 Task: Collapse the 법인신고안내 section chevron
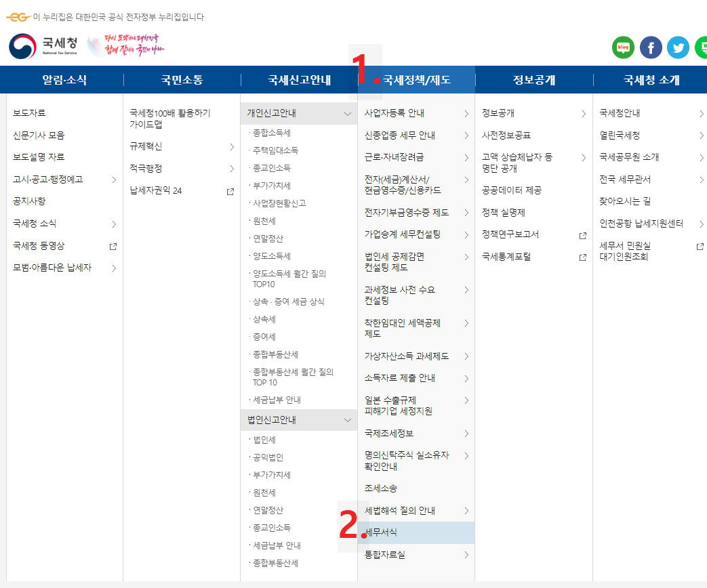(348, 420)
